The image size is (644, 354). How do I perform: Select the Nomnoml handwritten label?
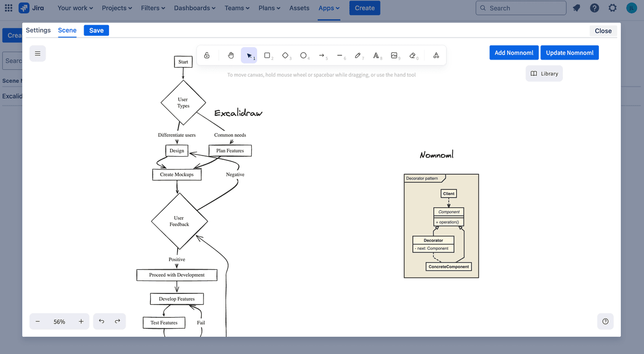point(436,155)
